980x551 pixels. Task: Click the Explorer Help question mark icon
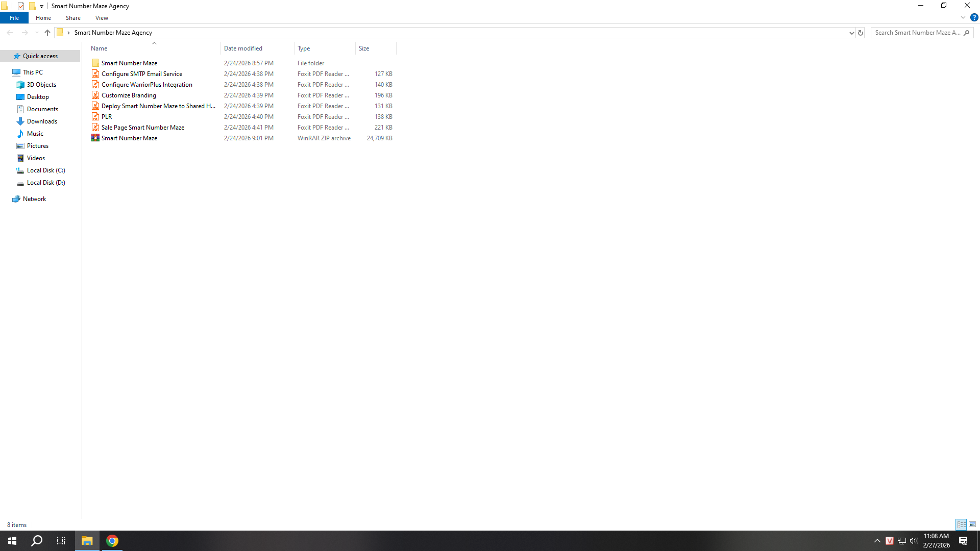[974, 17]
